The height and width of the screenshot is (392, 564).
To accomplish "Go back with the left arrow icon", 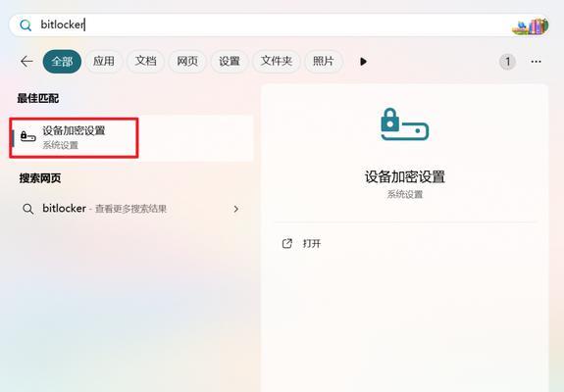I will coord(26,62).
